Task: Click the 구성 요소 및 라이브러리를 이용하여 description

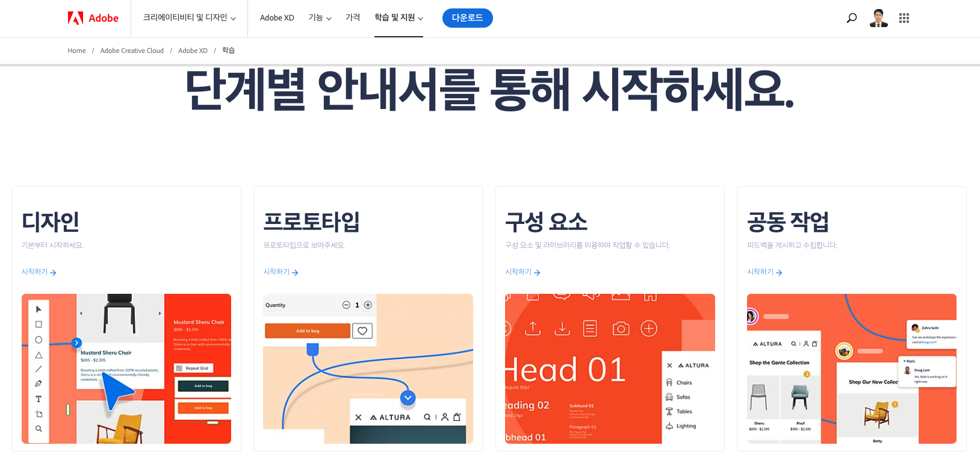Action: point(588,245)
